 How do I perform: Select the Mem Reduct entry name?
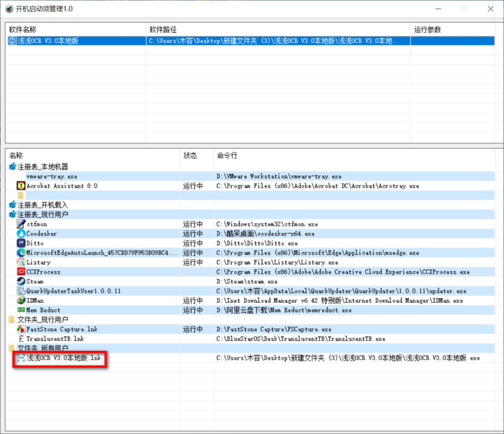[x=43, y=310]
